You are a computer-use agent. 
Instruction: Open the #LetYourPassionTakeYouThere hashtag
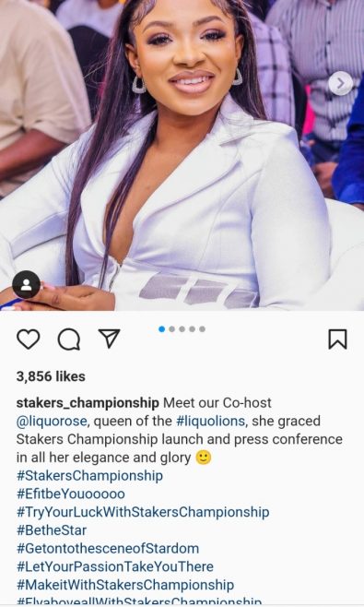pyautogui.click(x=115, y=566)
